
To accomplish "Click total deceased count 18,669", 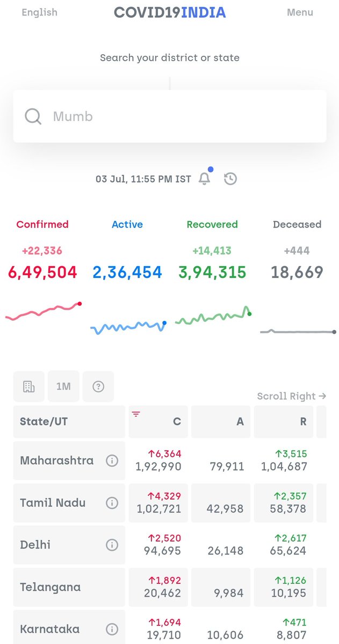I will tap(297, 272).
